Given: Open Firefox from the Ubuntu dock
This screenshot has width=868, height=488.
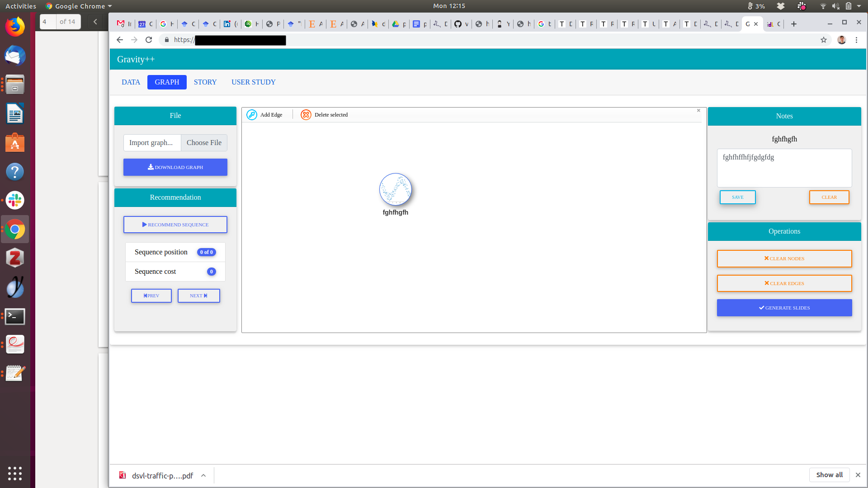Looking at the screenshot, I should [15, 27].
